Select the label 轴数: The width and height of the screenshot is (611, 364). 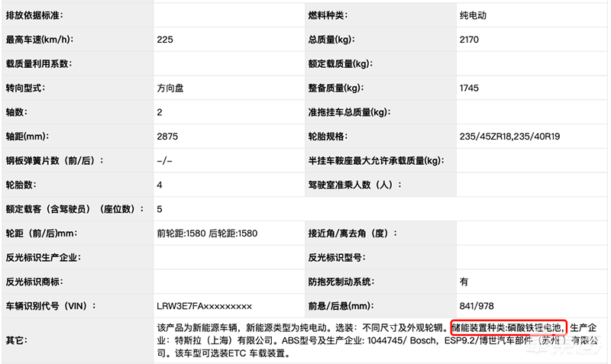pyautogui.click(x=16, y=112)
